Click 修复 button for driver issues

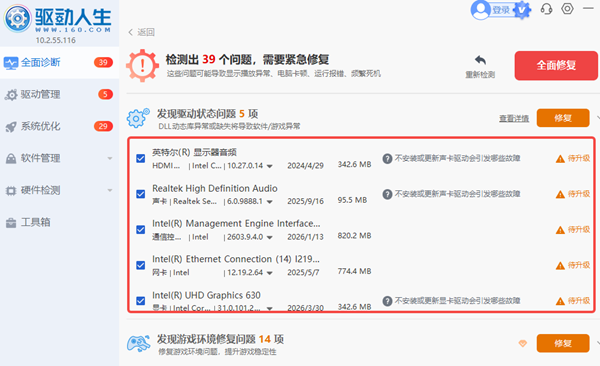pyautogui.click(x=563, y=118)
